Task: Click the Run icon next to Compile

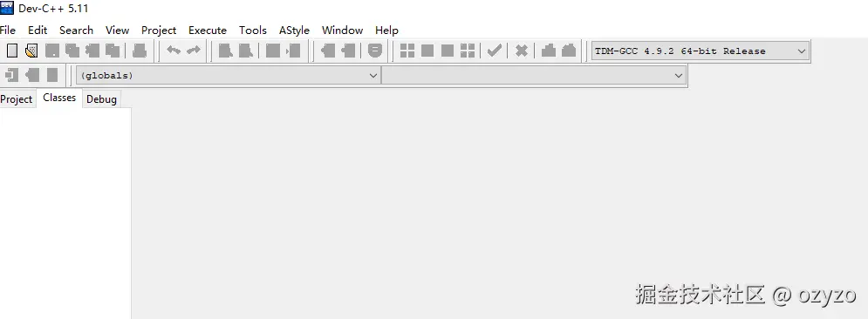Action: point(427,51)
